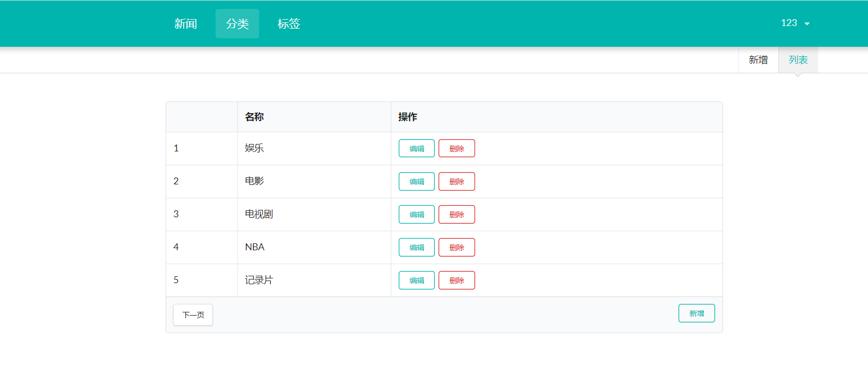Image resolution: width=868 pixels, height=382 pixels.
Task: Click row number 1 cell
Action: pos(202,148)
